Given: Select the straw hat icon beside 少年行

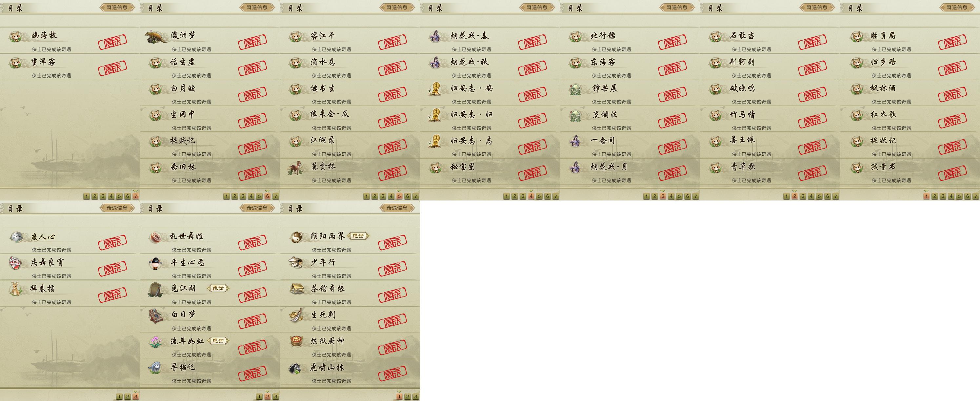Looking at the screenshot, I should coord(296,262).
